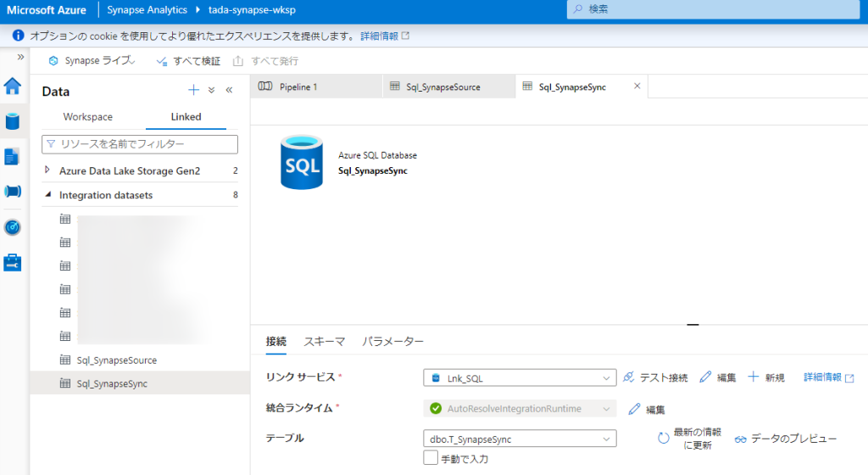Click the cookie notice info icon
This screenshot has width=868, height=475.
pos(19,36)
